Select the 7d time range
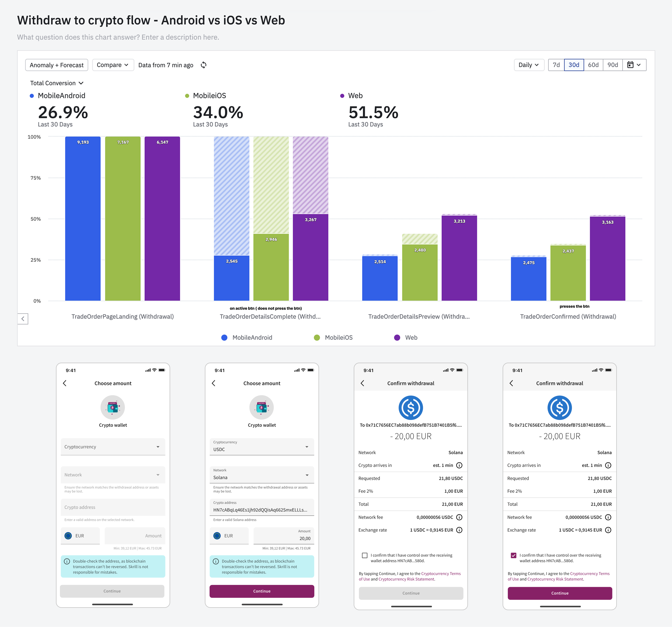Image resolution: width=672 pixels, height=627 pixels. click(x=556, y=65)
